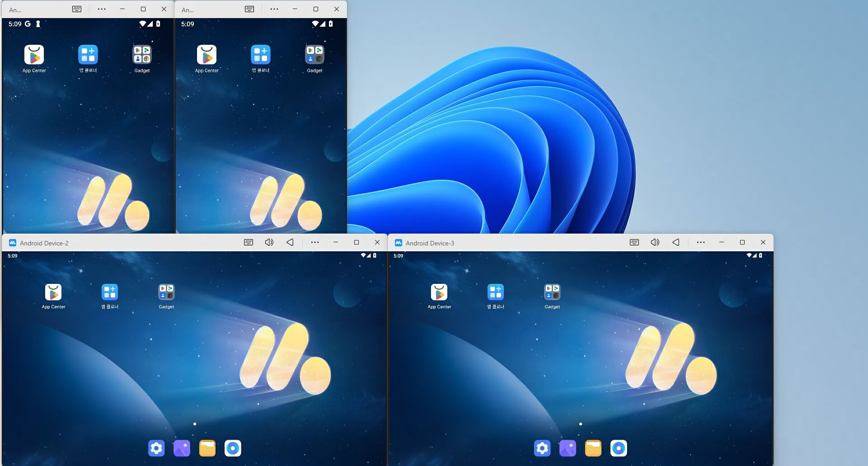Click keyhole status icon beside the G icon

point(38,24)
